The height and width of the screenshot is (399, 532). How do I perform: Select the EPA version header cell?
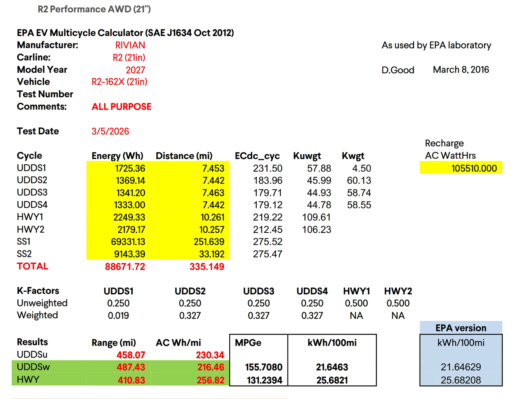(461, 328)
